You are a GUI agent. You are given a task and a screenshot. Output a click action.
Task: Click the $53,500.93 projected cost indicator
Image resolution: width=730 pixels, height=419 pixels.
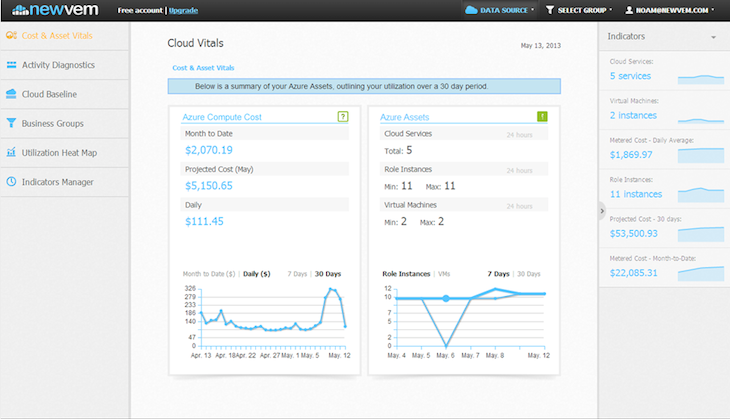pyautogui.click(x=634, y=233)
